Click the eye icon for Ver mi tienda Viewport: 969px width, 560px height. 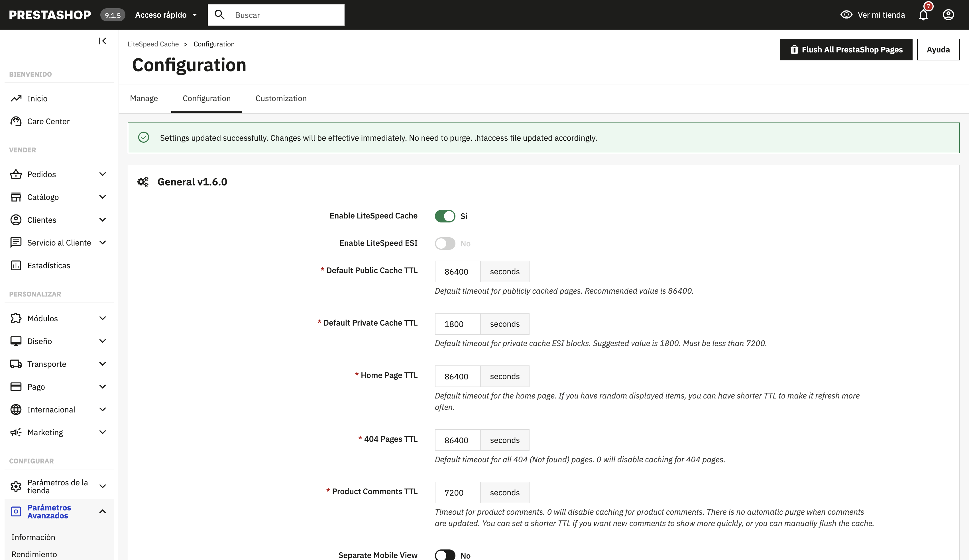click(846, 15)
